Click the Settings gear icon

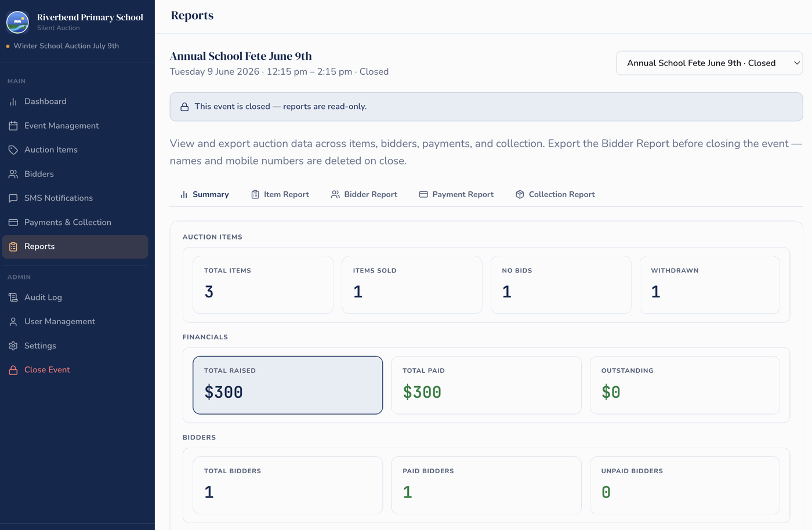(13, 346)
